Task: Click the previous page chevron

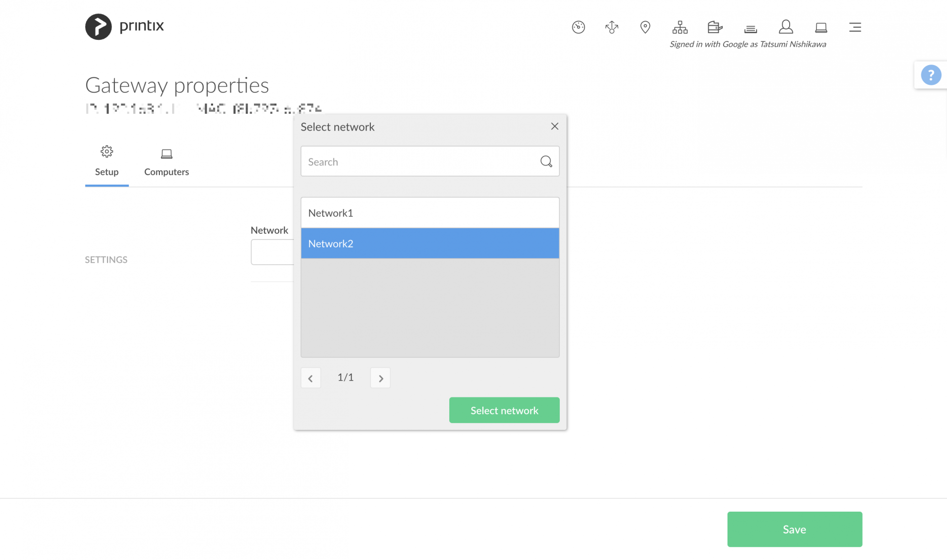Action: tap(310, 378)
